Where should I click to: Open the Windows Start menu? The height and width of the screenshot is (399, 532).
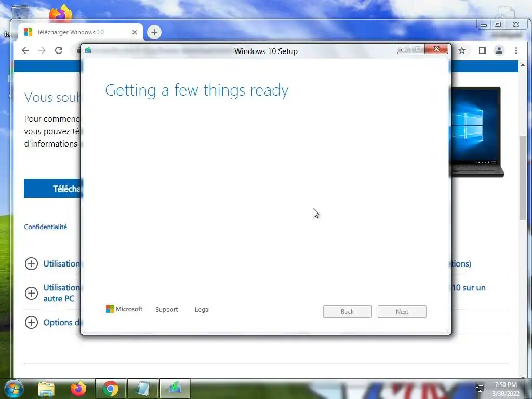point(14,389)
